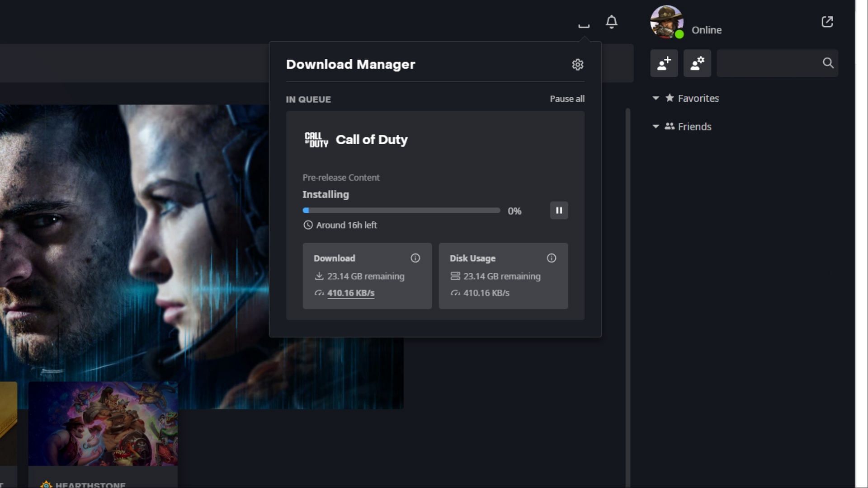Click the Disk Usage info circle icon
This screenshot has height=488, width=868.
click(x=551, y=258)
